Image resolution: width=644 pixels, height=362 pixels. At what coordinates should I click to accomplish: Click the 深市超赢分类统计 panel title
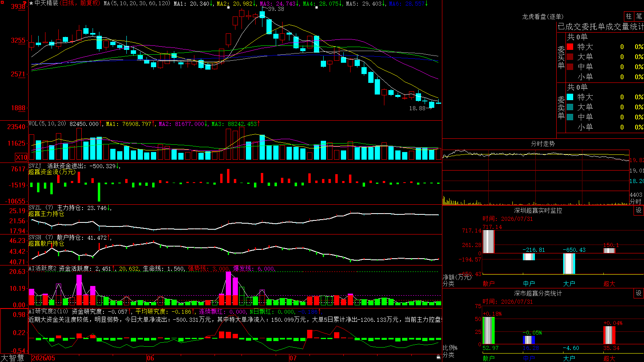(538, 293)
